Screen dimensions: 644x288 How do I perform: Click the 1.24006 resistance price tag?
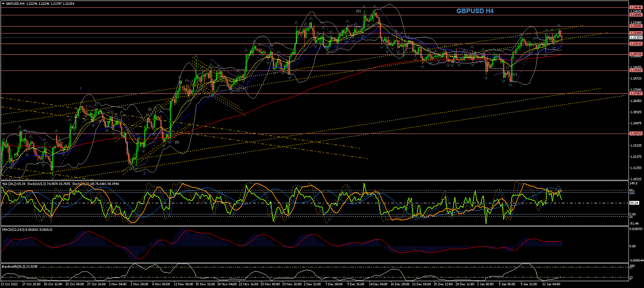635,15
